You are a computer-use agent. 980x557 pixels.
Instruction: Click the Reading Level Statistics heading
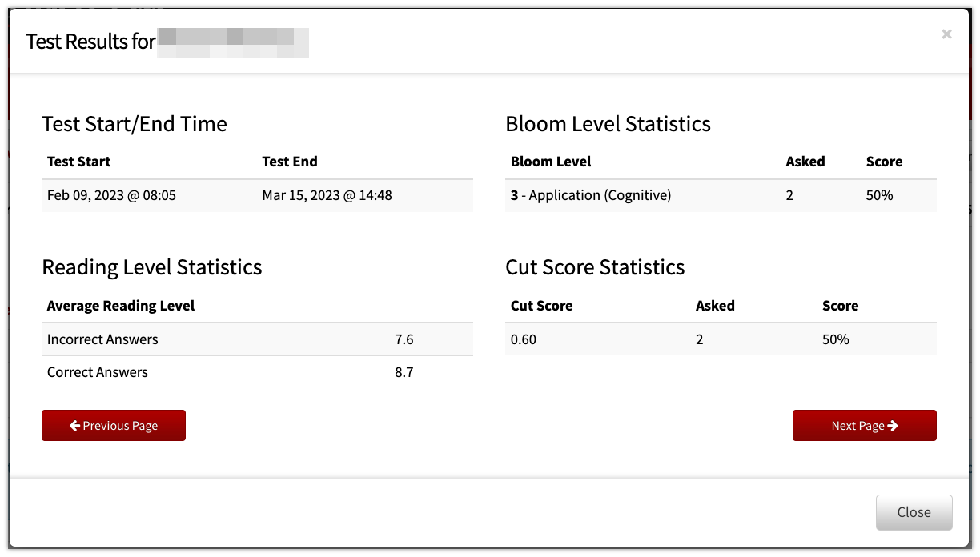coord(152,267)
